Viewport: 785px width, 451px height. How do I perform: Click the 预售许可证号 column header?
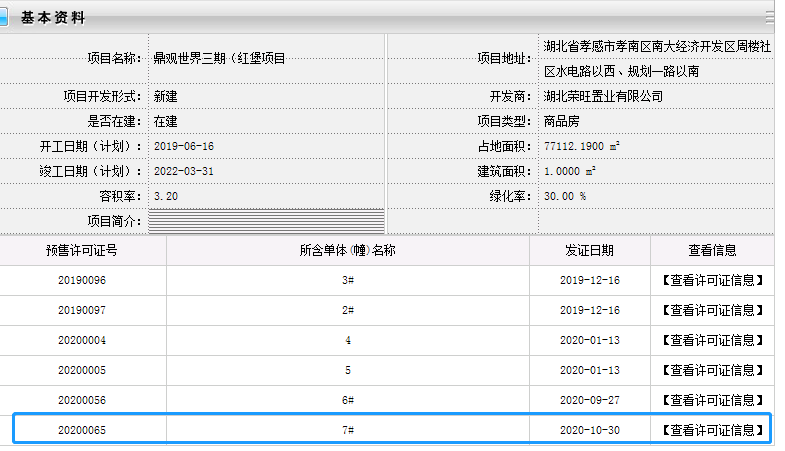tap(82, 250)
